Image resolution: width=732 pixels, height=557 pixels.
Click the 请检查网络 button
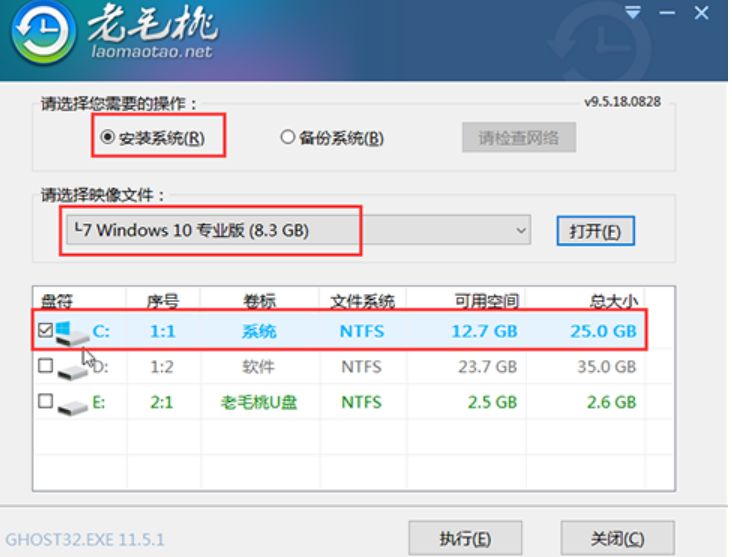click(518, 138)
